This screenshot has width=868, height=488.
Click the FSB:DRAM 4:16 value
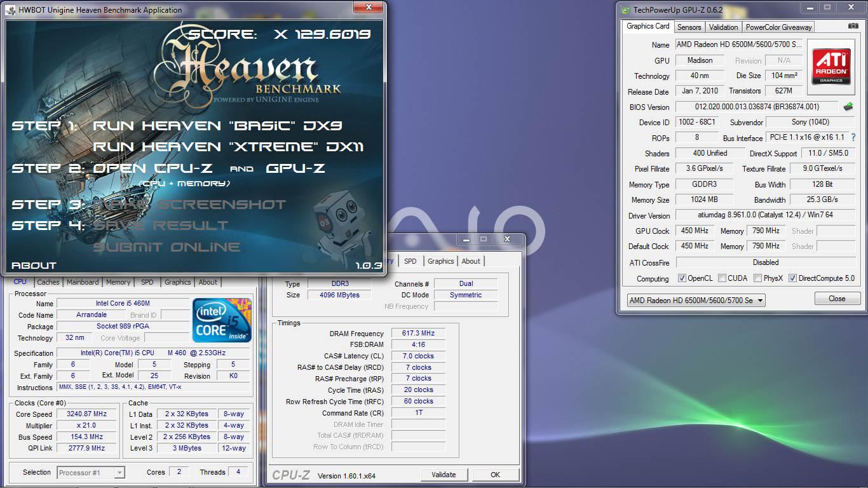[419, 344]
